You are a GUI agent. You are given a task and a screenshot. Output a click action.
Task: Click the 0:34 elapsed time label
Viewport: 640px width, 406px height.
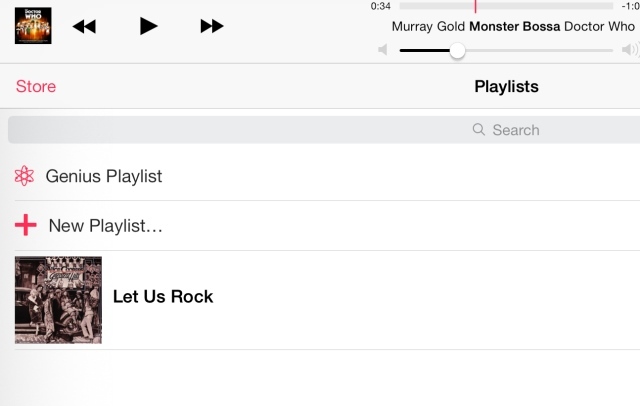tap(380, 6)
